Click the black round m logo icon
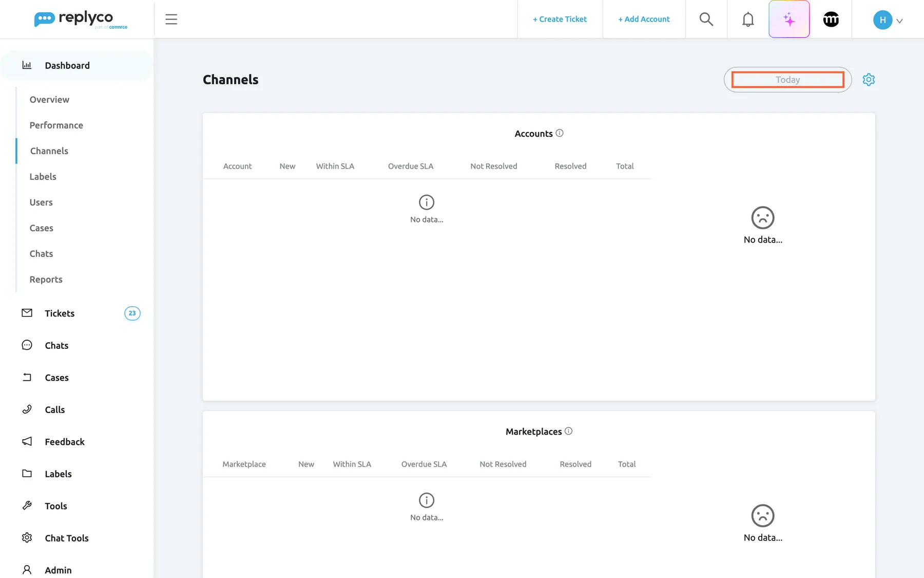924x578 pixels. (x=831, y=20)
